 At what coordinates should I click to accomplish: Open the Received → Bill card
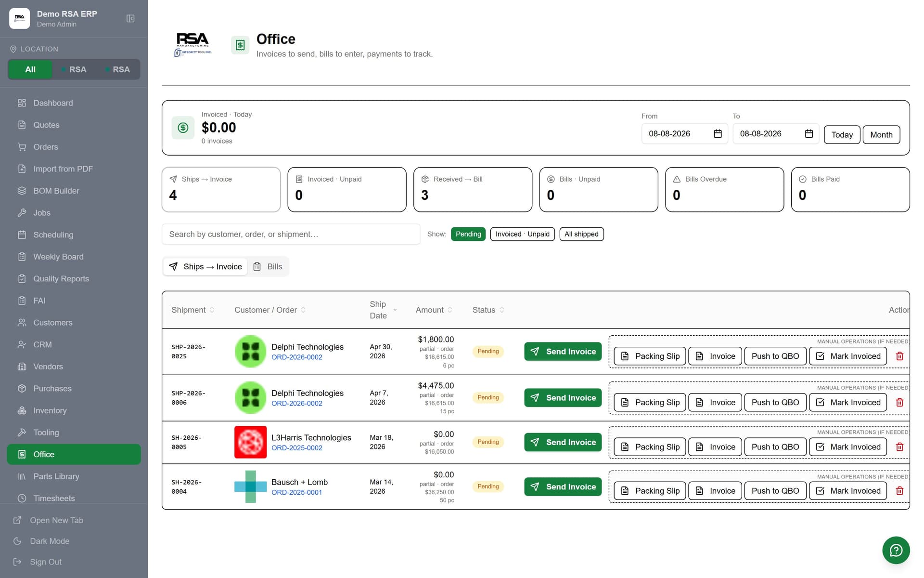pyautogui.click(x=473, y=189)
